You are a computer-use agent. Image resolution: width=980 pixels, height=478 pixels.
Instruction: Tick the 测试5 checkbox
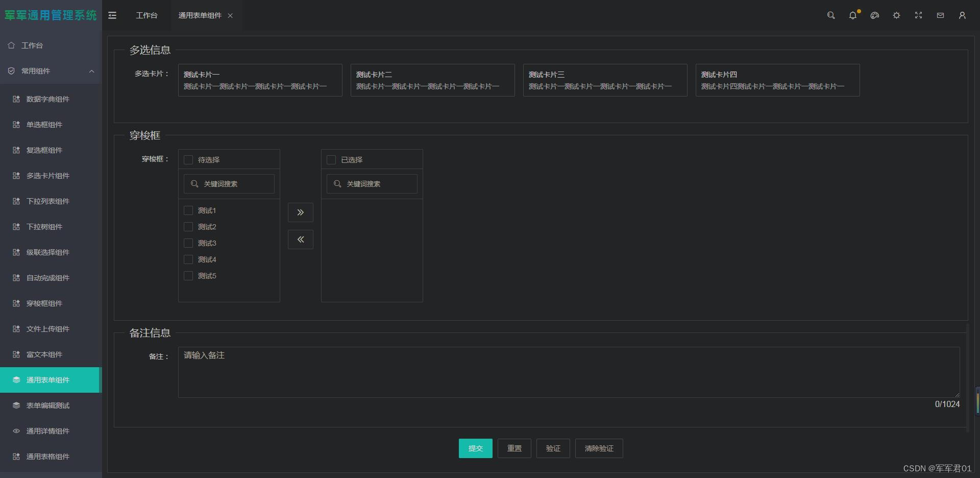click(x=188, y=276)
